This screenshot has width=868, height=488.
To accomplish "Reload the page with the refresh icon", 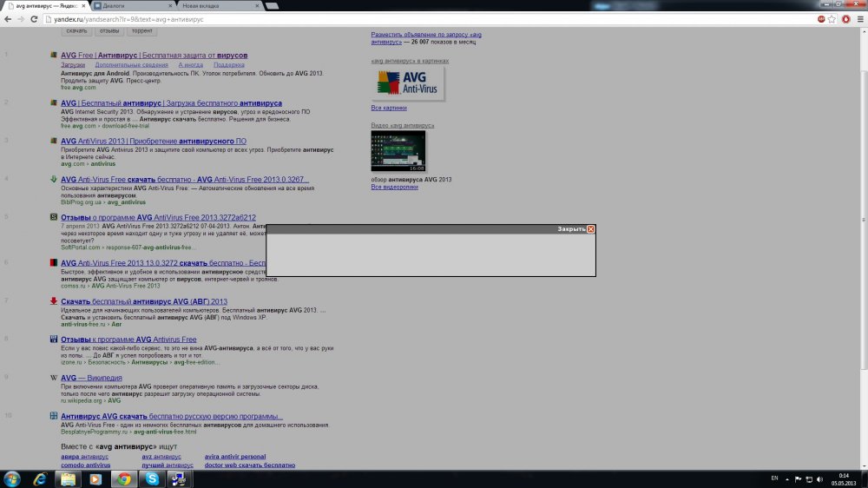I will [34, 19].
